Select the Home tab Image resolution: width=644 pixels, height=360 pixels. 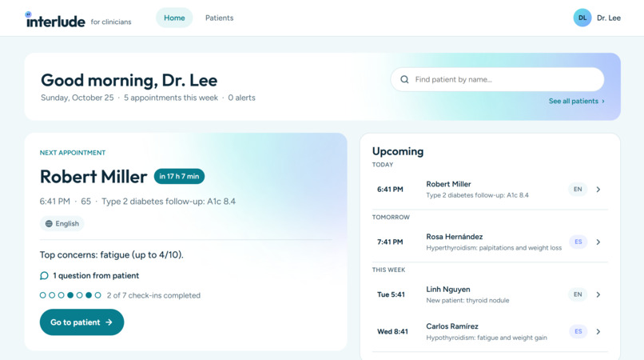coord(174,18)
